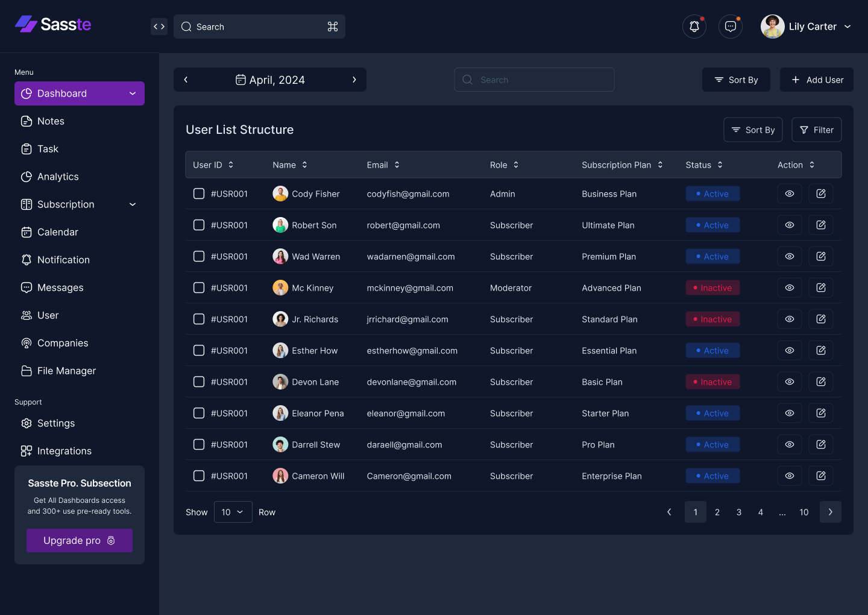Viewport: 868px width, 615px height.
Task: Expand the Dashboard menu chevron
Action: click(x=133, y=93)
